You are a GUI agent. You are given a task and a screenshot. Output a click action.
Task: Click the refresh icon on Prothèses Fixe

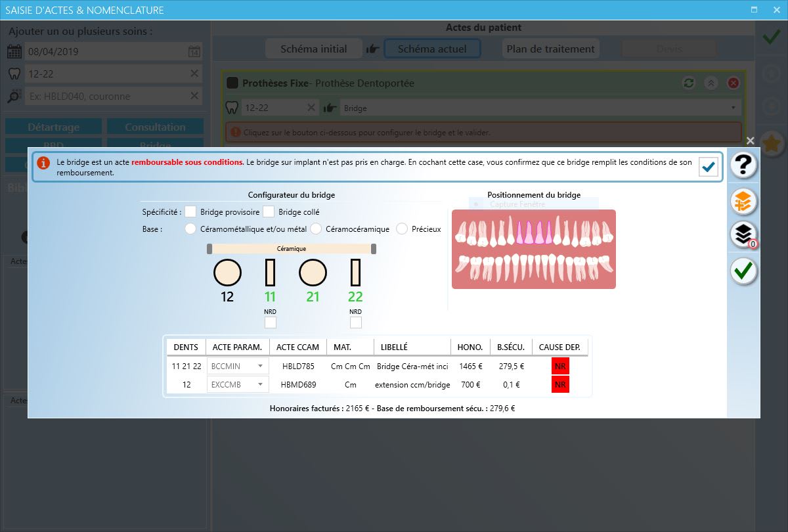click(x=688, y=83)
